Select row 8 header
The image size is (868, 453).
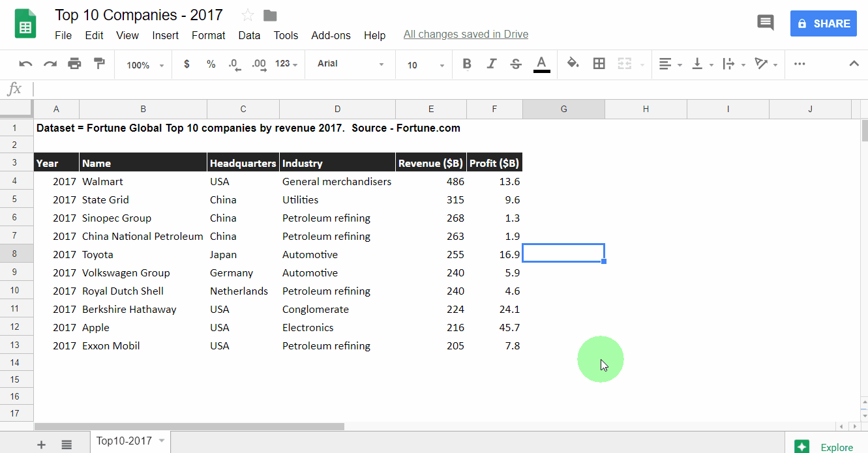click(16, 254)
